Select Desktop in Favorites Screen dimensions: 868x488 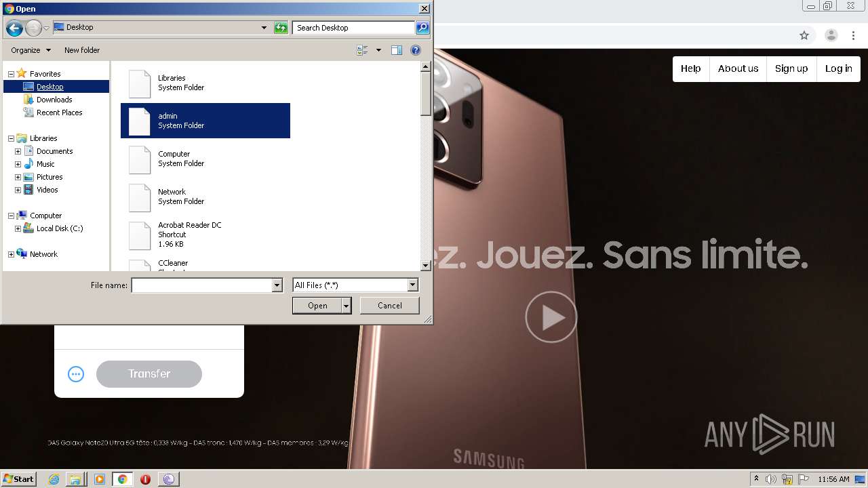[x=50, y=87]
